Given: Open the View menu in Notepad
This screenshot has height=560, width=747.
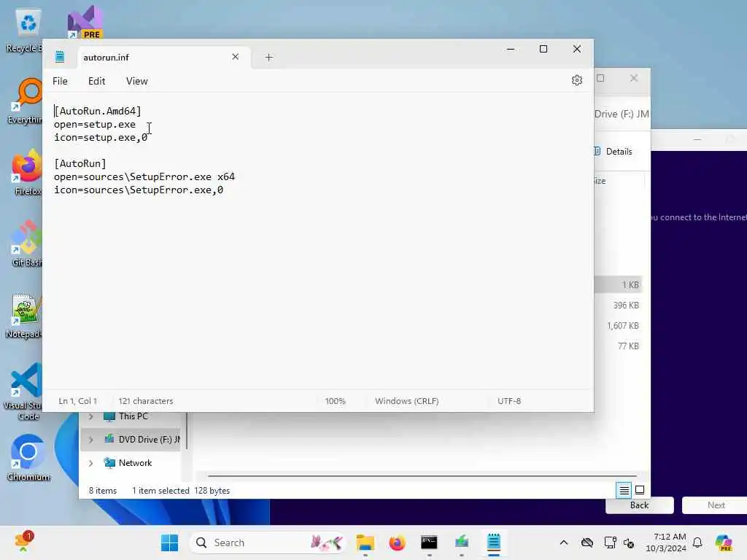Looking at the screenshot, I should click(136, 82).
